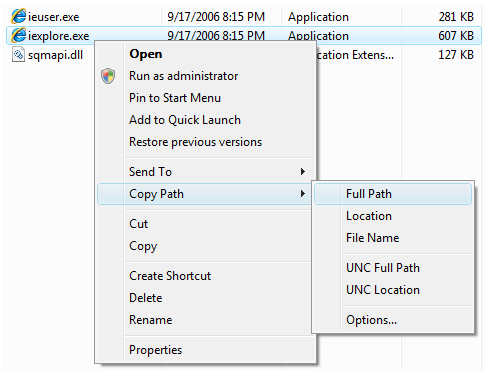This screenshot has height=371, width=484.
Task: Open Options... in Copy Path submenu
Action: (x=372, y=320)
